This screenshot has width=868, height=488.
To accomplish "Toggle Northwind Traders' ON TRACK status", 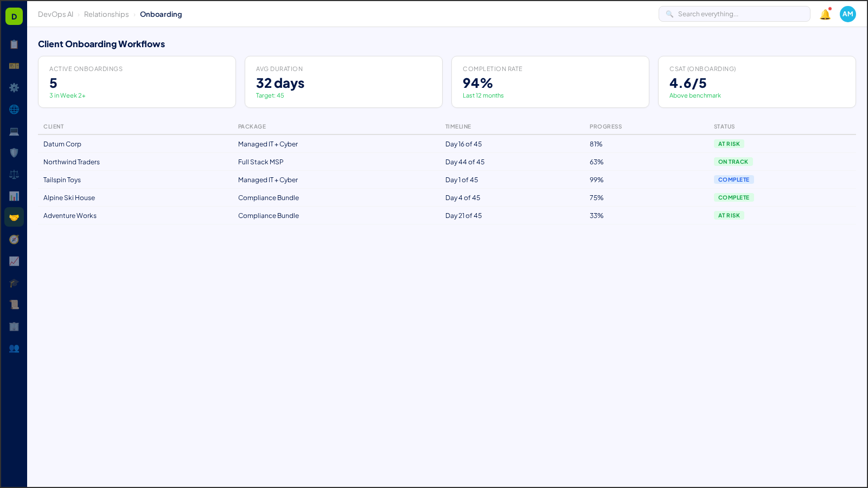I will (733, 162).
